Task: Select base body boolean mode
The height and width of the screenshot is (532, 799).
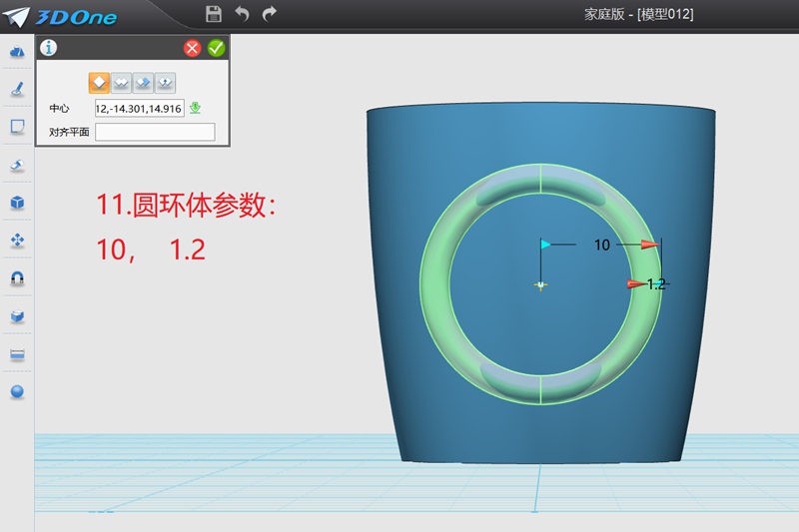Action: tap(99, 83)
